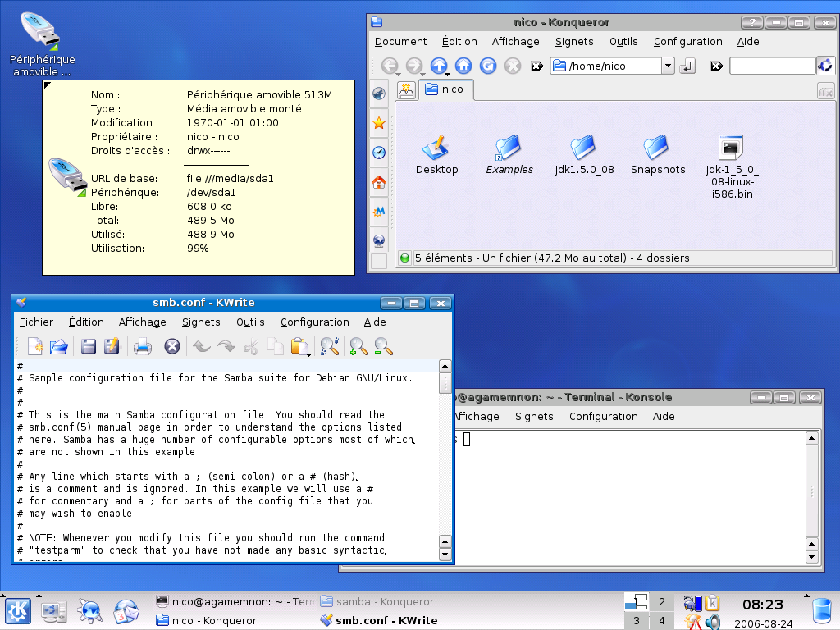Open the Outils menu in KWrite
840x630 pixels.
point(250,322)
